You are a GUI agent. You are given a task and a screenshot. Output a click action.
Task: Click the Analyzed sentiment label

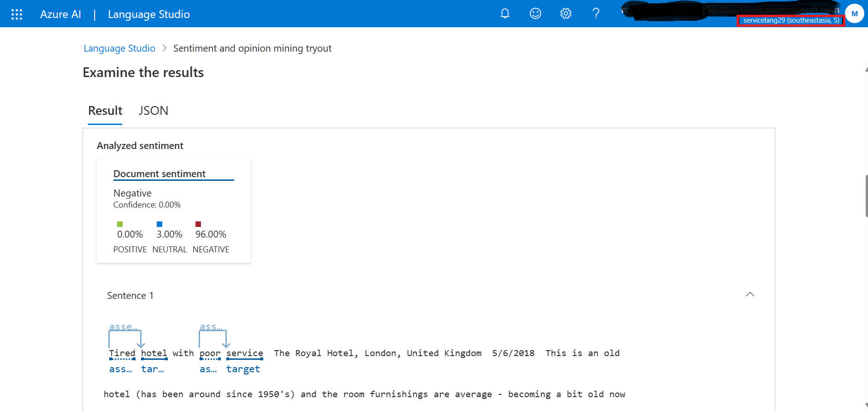tap(140, 146)
